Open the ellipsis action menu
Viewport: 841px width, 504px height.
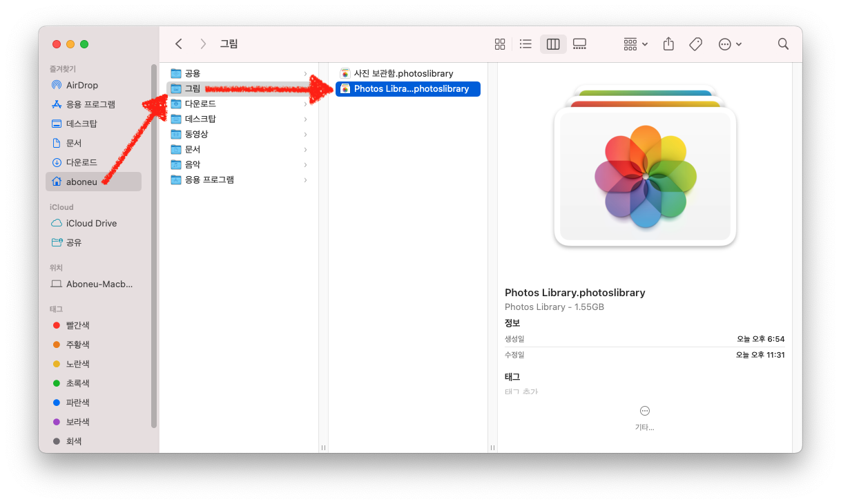tap(730, 44)
